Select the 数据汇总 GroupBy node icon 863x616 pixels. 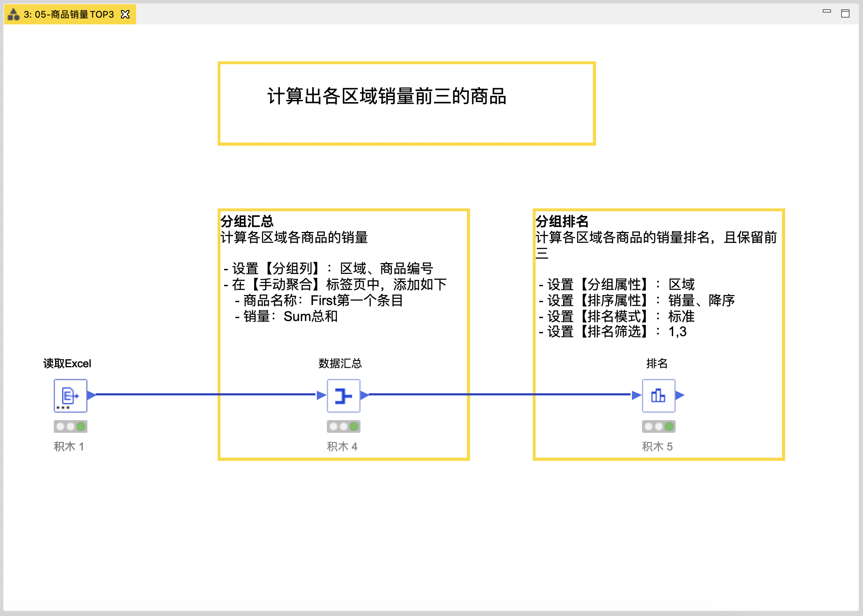pyautogui.click(x=343, y=395)
